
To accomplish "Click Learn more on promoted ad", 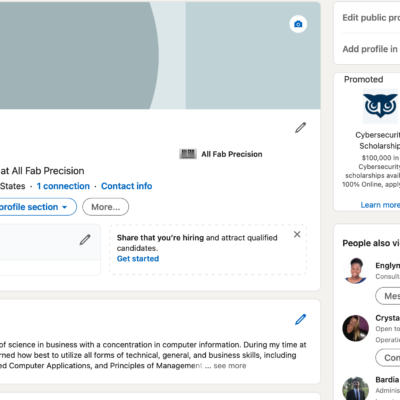I will (x=380, y=205).
